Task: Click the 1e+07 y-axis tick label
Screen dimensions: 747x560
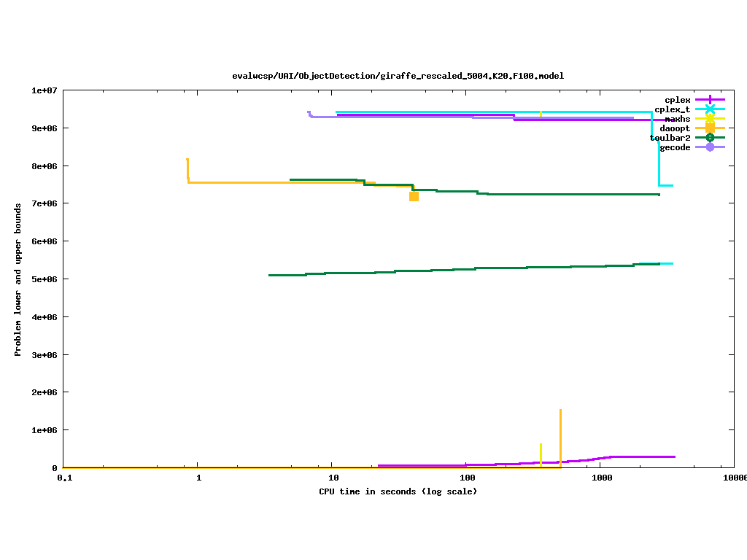Action: pyautogui.click(x=44, y=90)
